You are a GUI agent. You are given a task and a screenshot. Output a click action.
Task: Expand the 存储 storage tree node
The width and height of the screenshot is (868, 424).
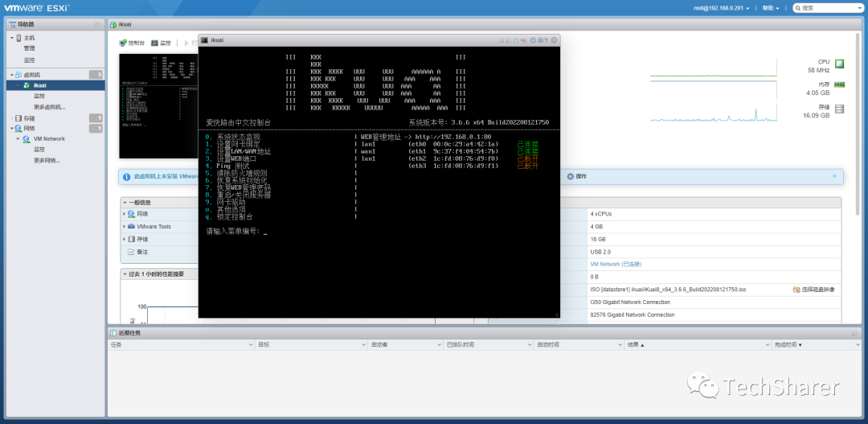tap(11, 118)
